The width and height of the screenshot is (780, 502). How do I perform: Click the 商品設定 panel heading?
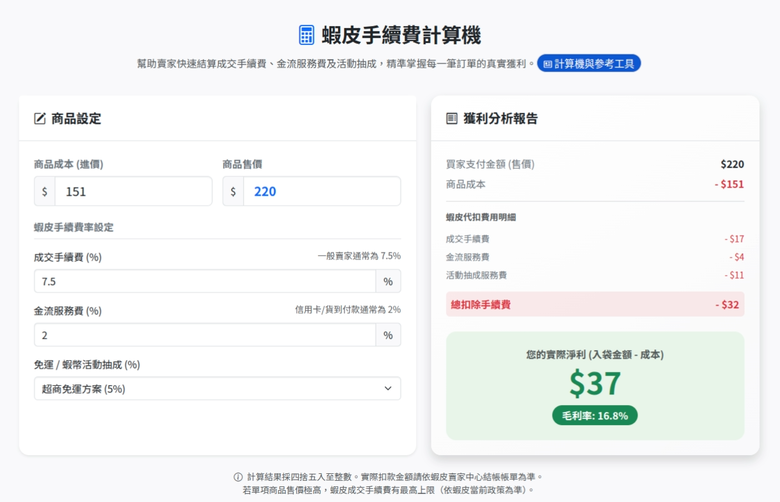pos(76,118)
